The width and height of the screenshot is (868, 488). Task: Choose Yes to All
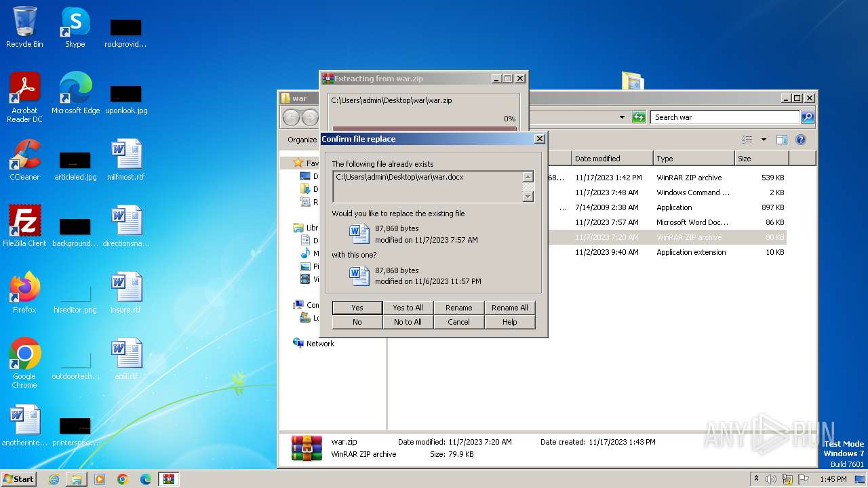coord(408,308)
